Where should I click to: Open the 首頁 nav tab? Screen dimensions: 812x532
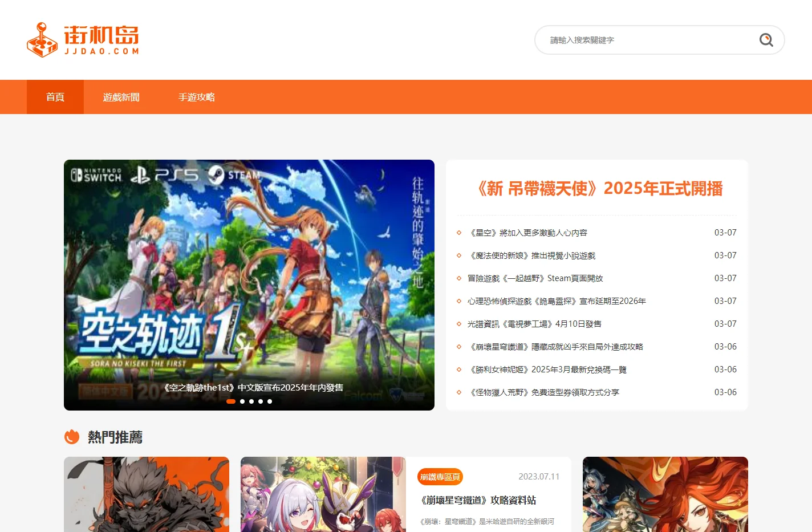point(55,97)
